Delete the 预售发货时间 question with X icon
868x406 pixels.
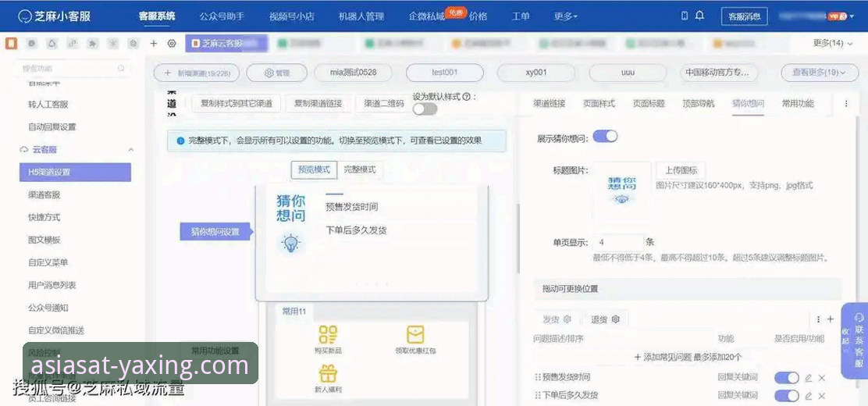(821, 378)
